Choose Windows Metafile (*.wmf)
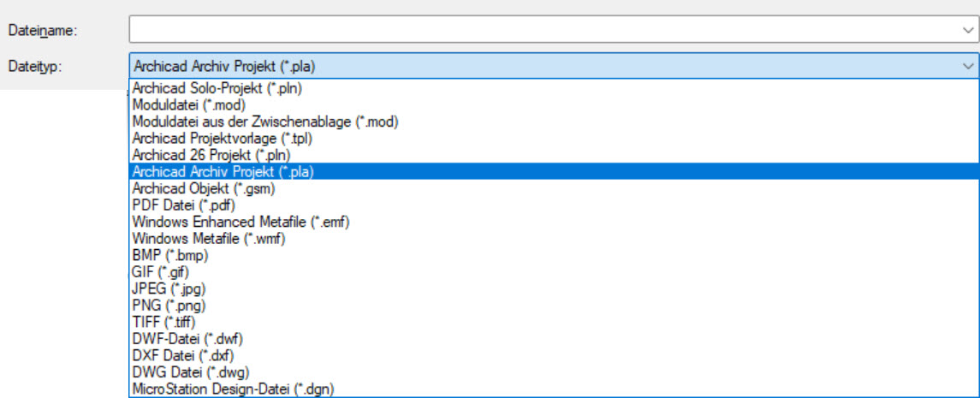 (x=553, y=238)
